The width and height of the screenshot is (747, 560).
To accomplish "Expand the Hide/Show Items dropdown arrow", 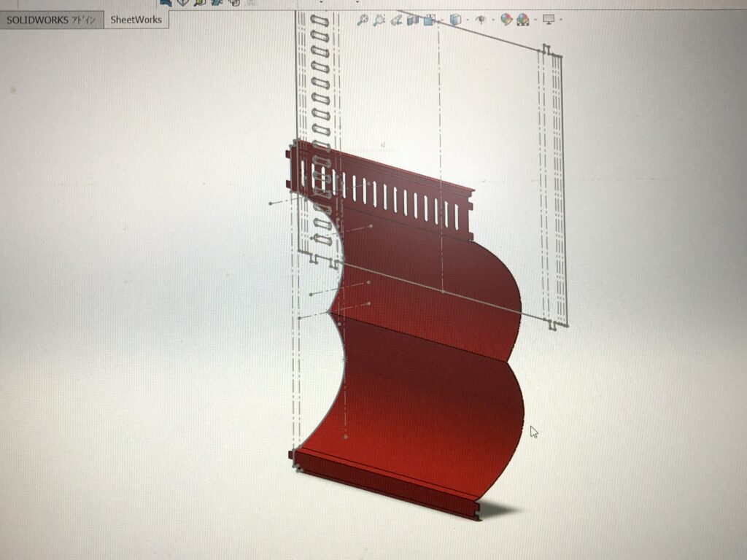I will click(x=493, y=20).
